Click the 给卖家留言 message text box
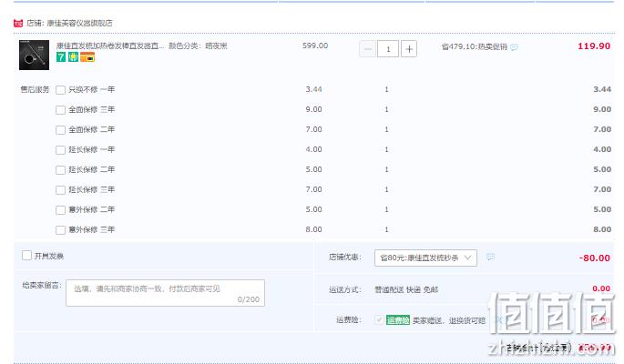 (x=165, y=293)
